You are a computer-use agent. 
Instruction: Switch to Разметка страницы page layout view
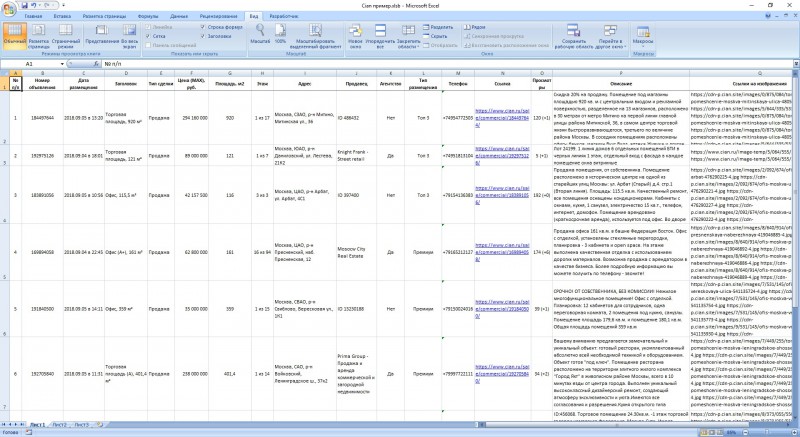(x=39, y=36)
